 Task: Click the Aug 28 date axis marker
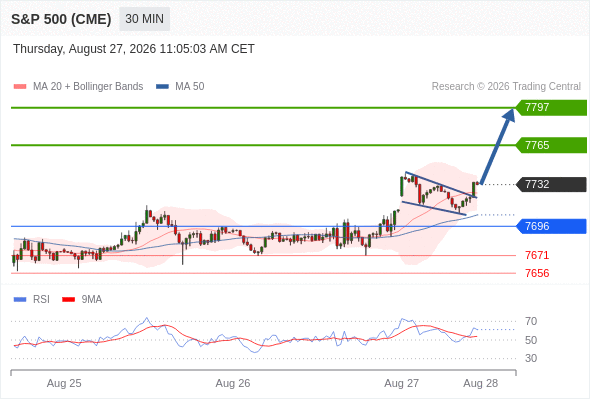481,383
